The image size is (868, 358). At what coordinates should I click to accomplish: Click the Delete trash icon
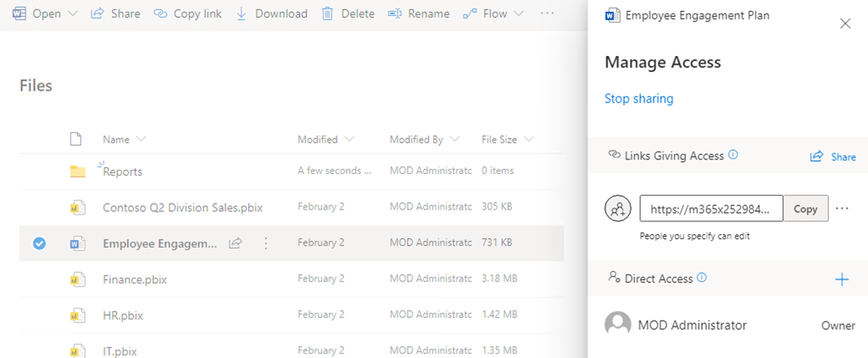coord(327,14)
